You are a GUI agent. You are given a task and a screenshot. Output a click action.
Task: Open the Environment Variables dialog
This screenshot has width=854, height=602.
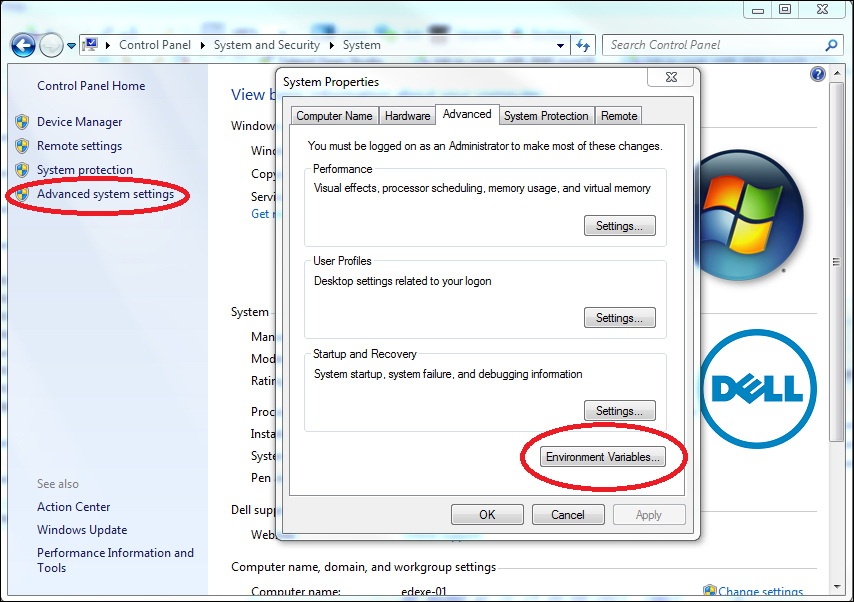[x=602, y=457]
